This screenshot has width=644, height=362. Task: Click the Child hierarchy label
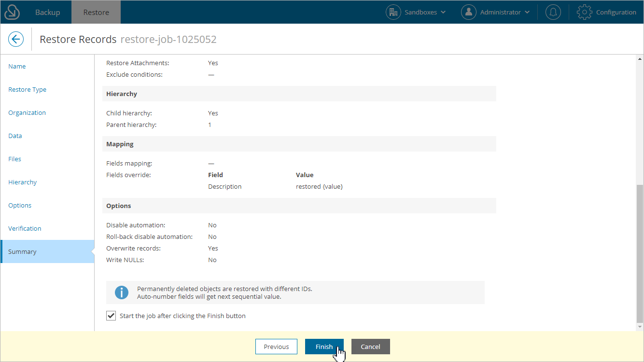click(129, 113)
